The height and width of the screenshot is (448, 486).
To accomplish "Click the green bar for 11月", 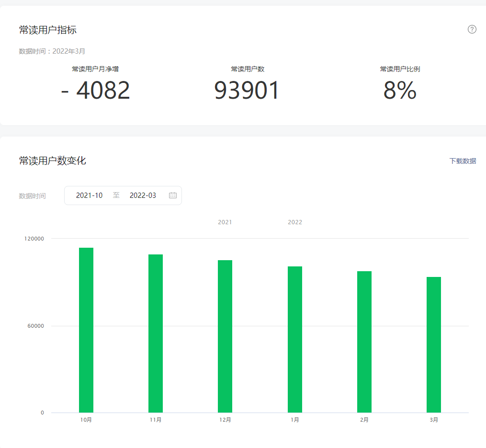I will (x=156, y=333).
